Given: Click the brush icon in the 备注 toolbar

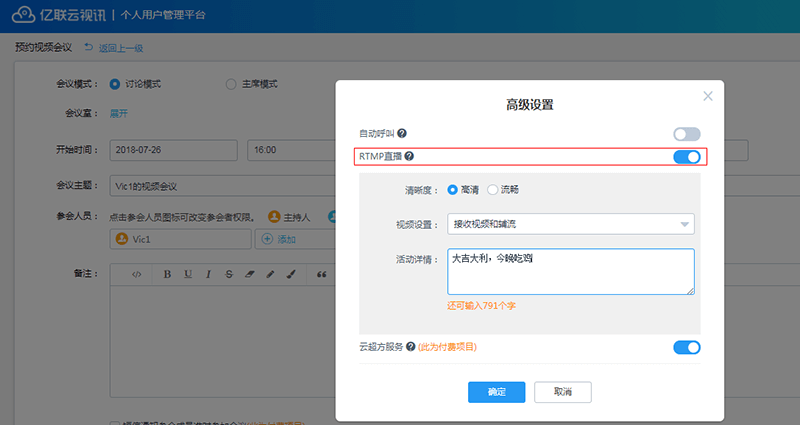Looking at the screenshot, I should [x=291, y=274].
